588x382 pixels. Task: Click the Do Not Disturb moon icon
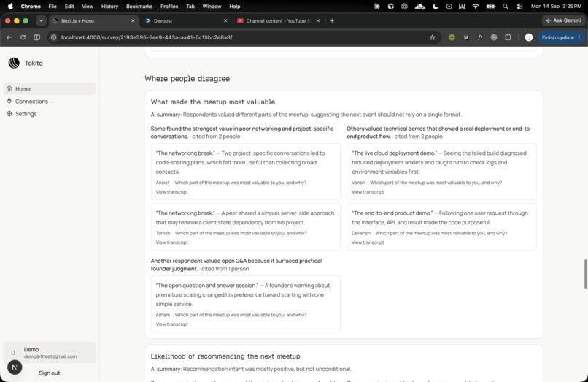pos(435,6)
